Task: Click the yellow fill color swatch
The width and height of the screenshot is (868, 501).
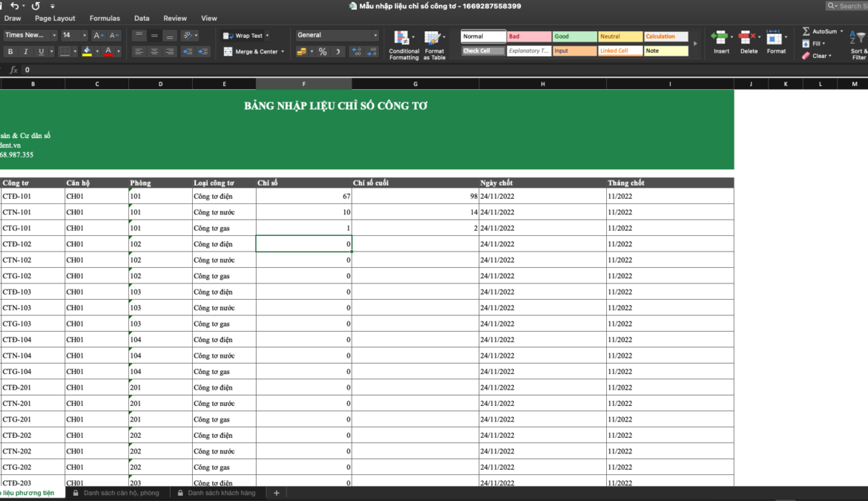Action: (87, 52)
